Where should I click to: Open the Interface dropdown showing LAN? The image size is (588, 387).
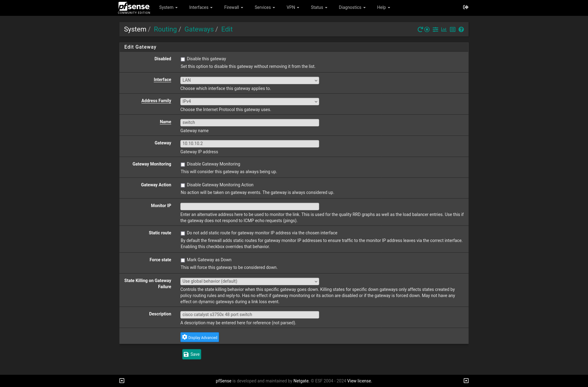250,80
